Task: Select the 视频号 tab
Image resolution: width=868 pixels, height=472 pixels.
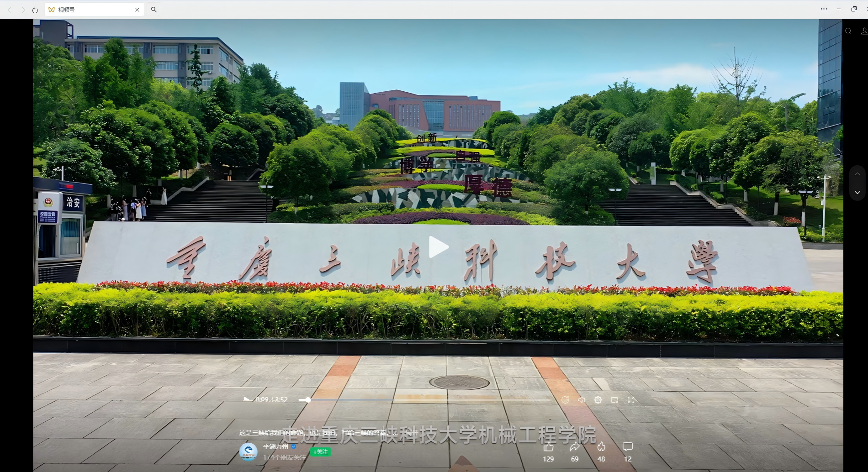Action: (x=94, y=10)
